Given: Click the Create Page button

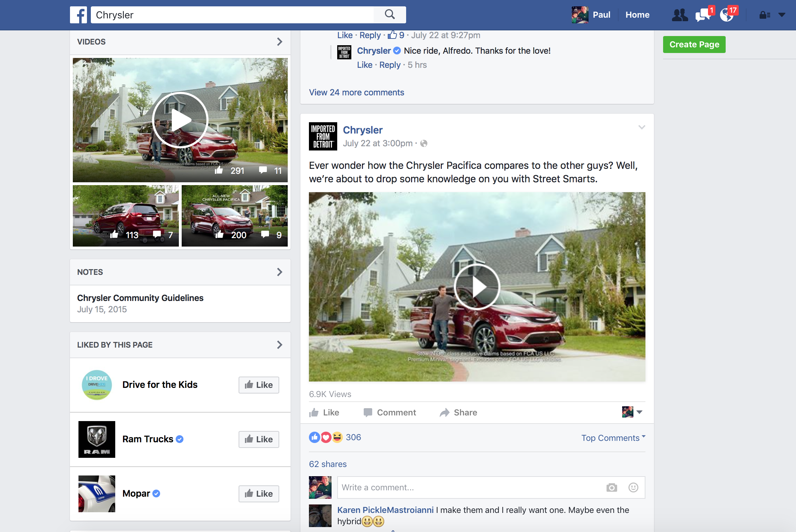Looking at the screenshot, I should coord(694,45).
